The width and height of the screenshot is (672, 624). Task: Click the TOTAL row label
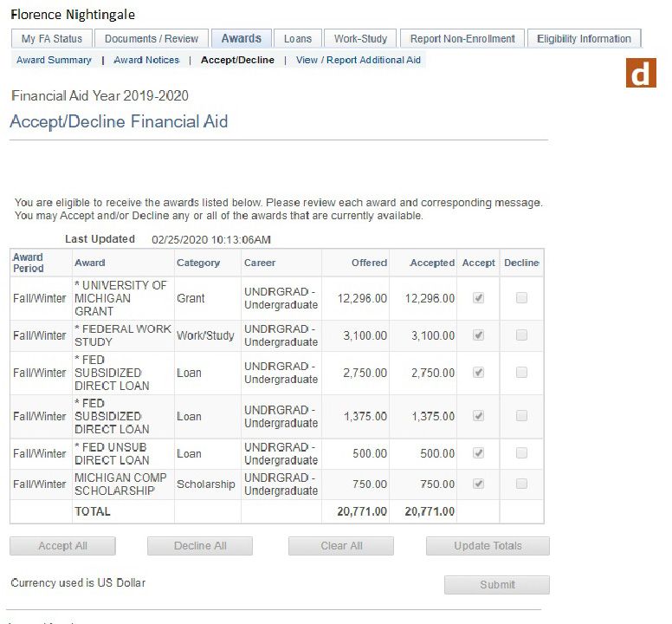click(93, 511)
